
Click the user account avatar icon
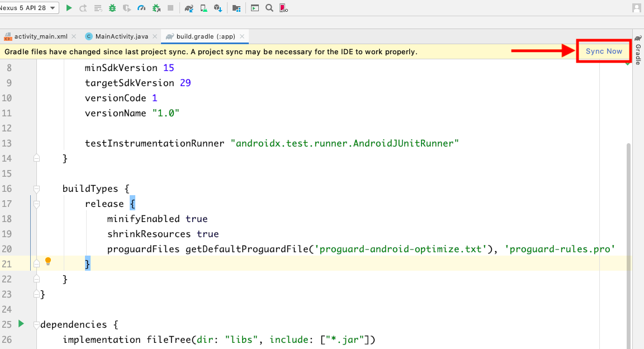[636, 8]
